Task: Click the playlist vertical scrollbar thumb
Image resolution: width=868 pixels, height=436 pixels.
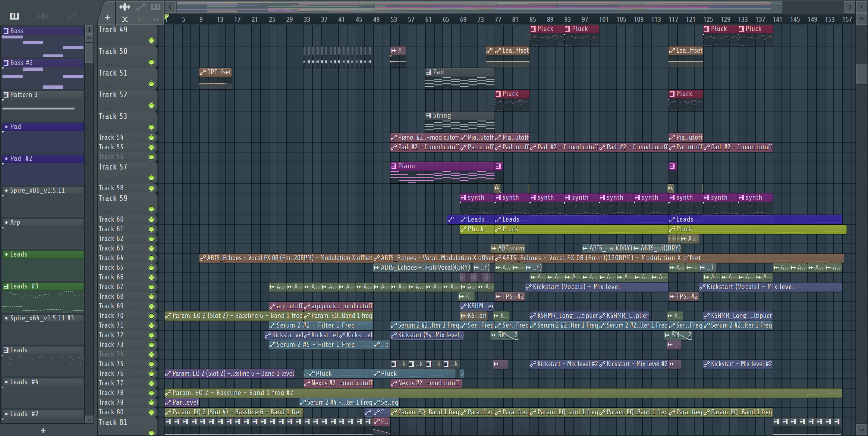Action: (x=862, y=74)
